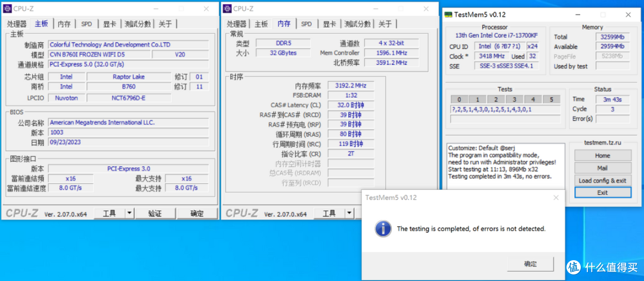
Task: Click the test sequence field ?,2,5,1,4,3,0
Action: click(x=505, y=110)
